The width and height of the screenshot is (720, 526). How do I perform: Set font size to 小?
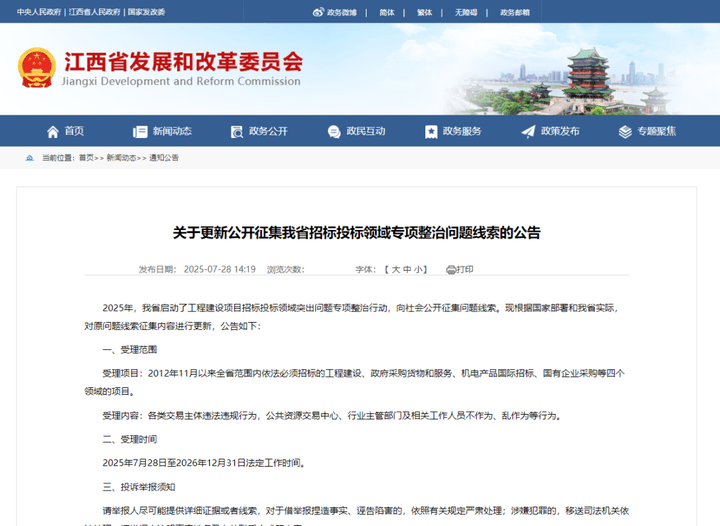coord(418,269)
